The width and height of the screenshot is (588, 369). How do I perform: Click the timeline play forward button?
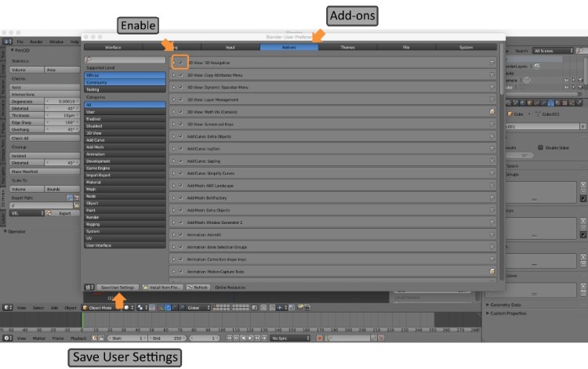pyautogui.click(x=251, y=338)
